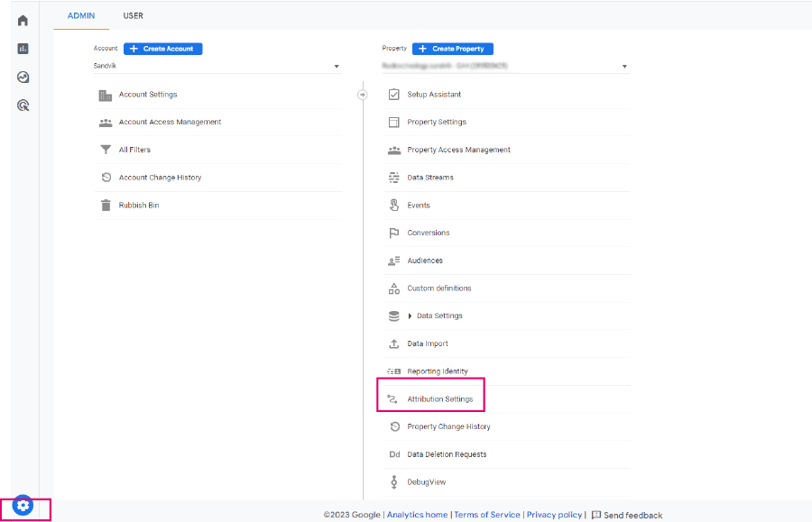The width and height of the screenshot is (812, 522).
Task: Click the Account Access Management people icon
Action: (106, 123)
